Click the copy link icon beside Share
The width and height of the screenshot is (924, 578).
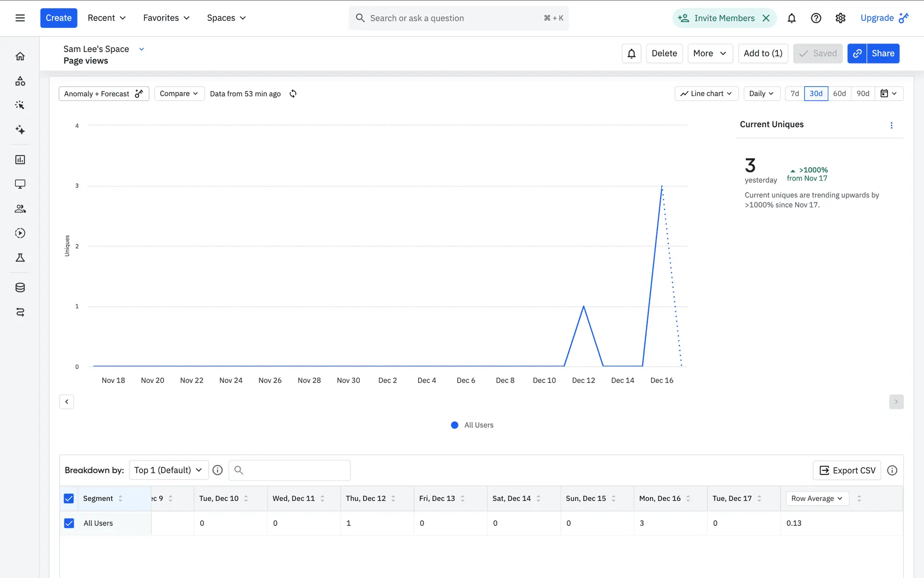(857, 53)
